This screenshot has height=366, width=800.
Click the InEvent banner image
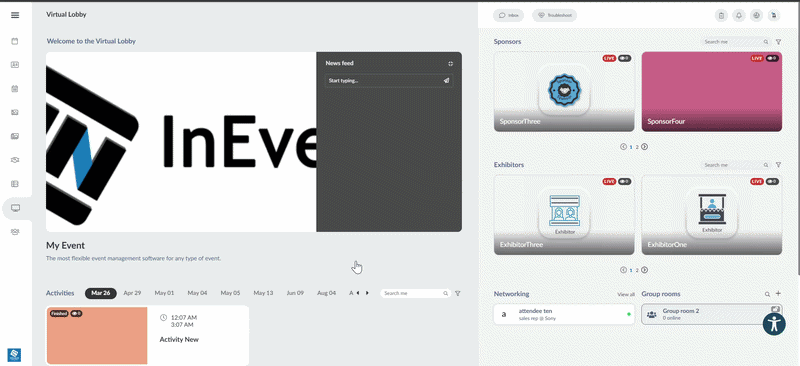pyautogui.click(x=181, y=142)
